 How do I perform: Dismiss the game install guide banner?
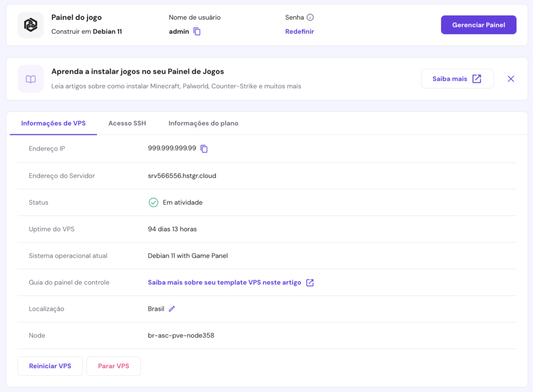tap(511, 79)
